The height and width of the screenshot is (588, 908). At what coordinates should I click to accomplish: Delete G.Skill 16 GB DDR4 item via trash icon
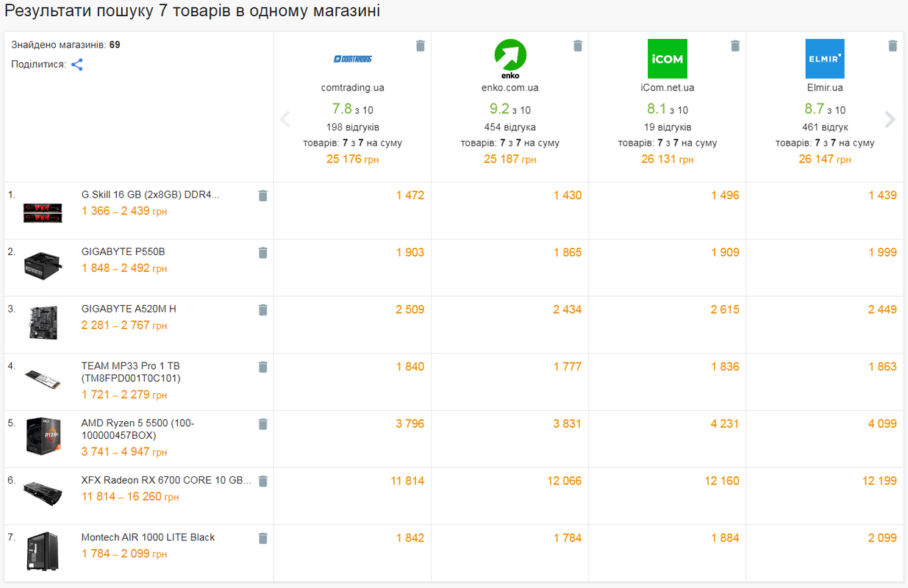point(263,196)
